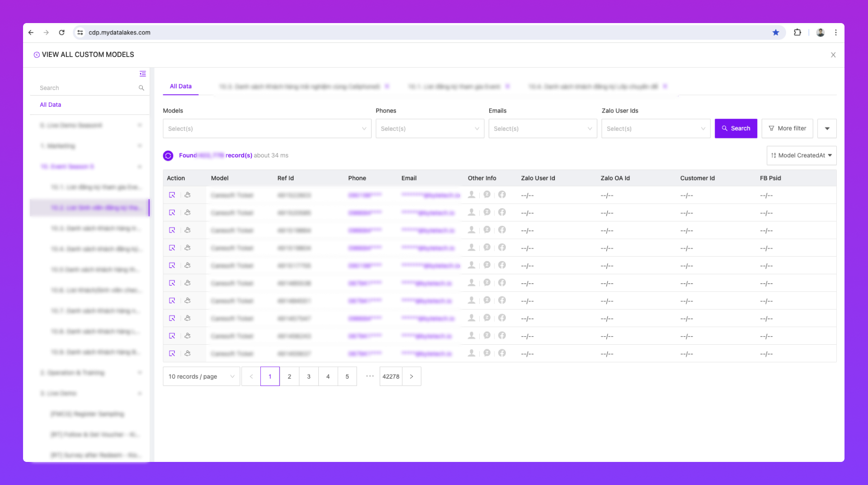The width and height of the screenshot is (868, 485).
Task: Click the second action icon in last row
Action: [188, 353]
